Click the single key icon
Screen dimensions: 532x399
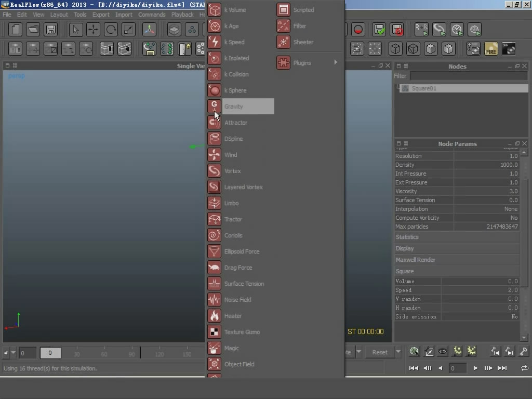[523, 352]
